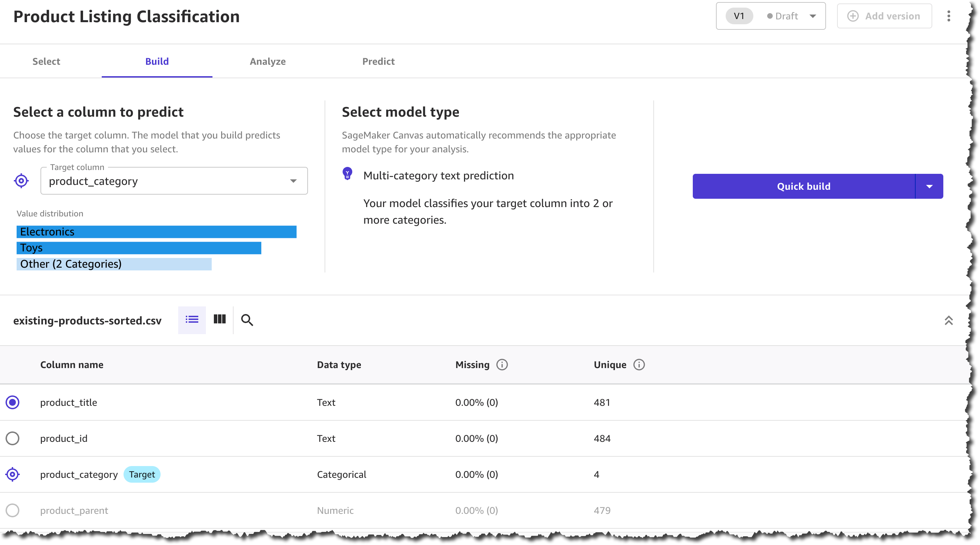Expand the Quick build arrow dropdown

point(929,187)
